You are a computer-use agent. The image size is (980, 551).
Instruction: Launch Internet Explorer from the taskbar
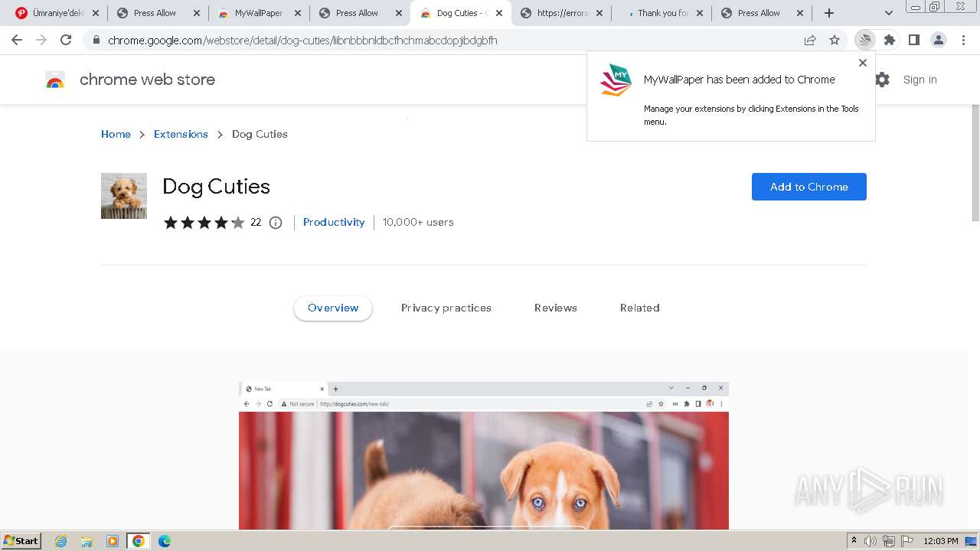coord(61,541)
